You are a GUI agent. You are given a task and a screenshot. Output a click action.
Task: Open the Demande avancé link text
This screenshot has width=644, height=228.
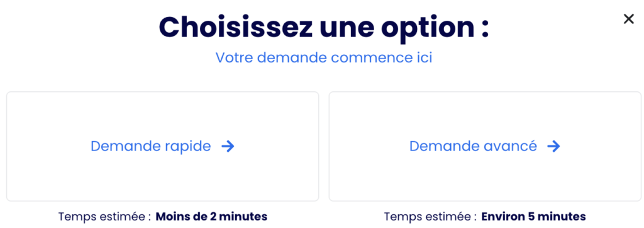[x=473, y=146]
